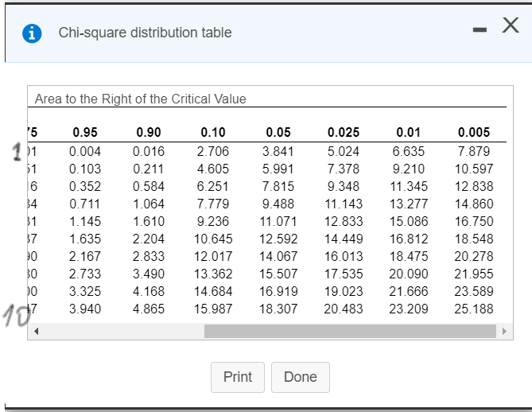Select the value 0.004
Image resolution: width=532 pixels, height=412 pixels.
click(85, 151)
